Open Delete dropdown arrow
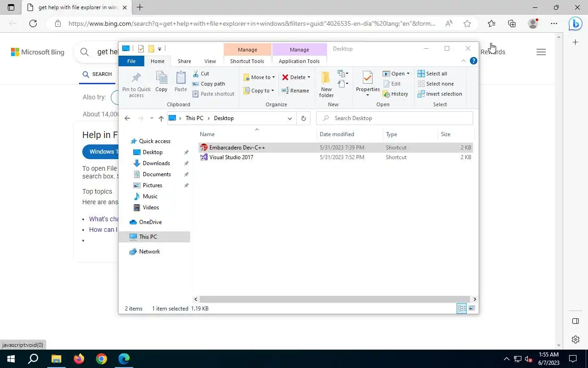Viewport: 588px width, 368px height. pyautogui.click(x=309, y=77)
